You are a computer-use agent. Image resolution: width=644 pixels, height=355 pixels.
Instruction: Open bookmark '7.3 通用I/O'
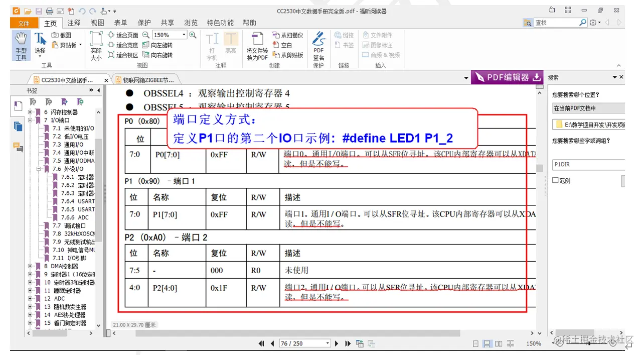[x=68, y=145]
